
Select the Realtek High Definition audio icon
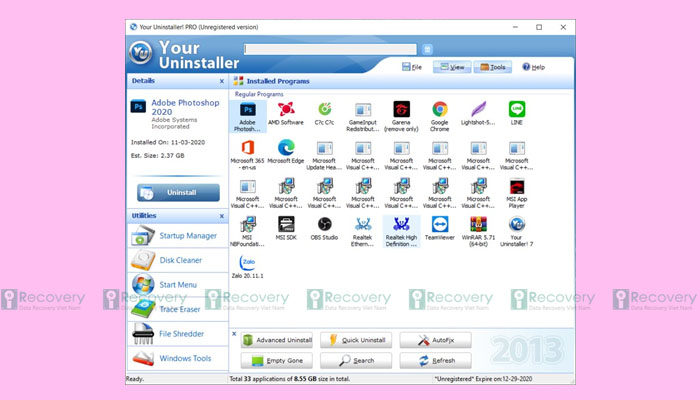(401, 232)
